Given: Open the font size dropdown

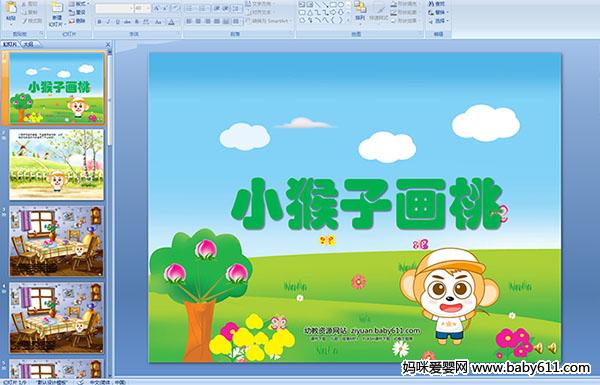Looking at the screenshot, I should 143,8.
